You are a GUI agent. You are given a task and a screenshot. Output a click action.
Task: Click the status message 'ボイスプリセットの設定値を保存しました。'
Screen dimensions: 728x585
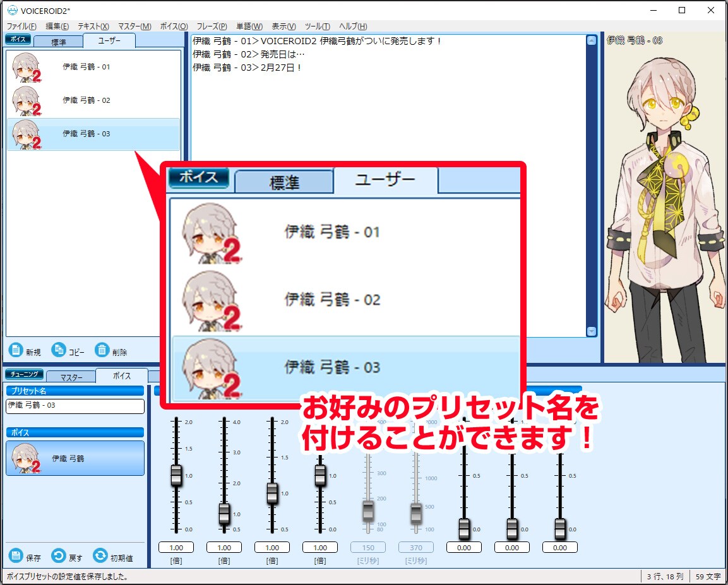point(68,577)
